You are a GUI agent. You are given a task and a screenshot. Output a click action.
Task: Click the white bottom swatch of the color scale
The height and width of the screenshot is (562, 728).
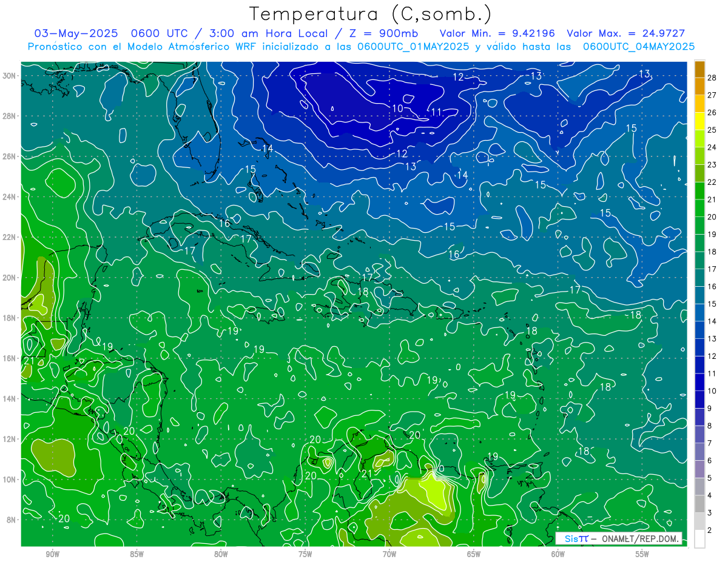pyautogui.click(x=699, y=538)
